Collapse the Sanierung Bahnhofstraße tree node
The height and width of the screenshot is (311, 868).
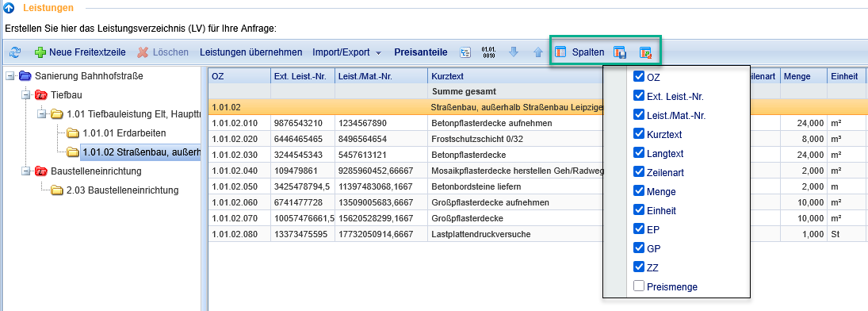coord(10,76)
